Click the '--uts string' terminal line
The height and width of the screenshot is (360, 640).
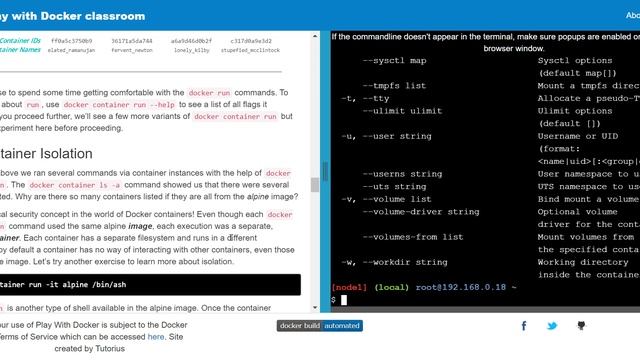pyautogui.click(x=394, y=187)
